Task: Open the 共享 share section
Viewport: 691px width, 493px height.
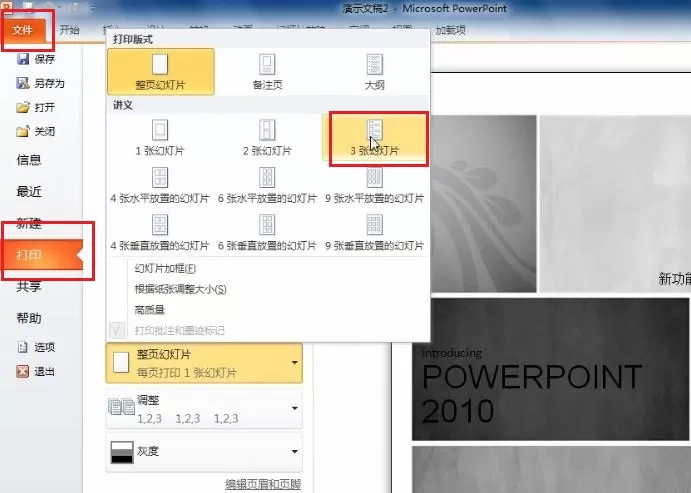Action: [29, 286]
